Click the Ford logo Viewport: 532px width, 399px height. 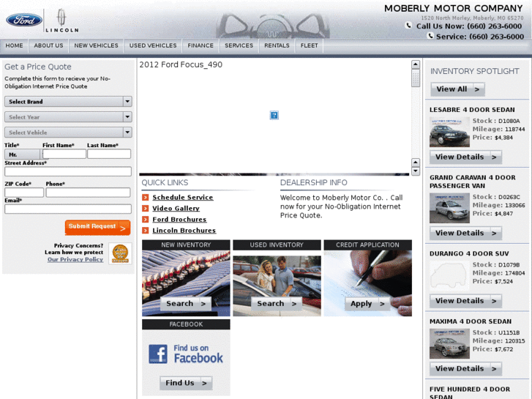pos(24,20)
